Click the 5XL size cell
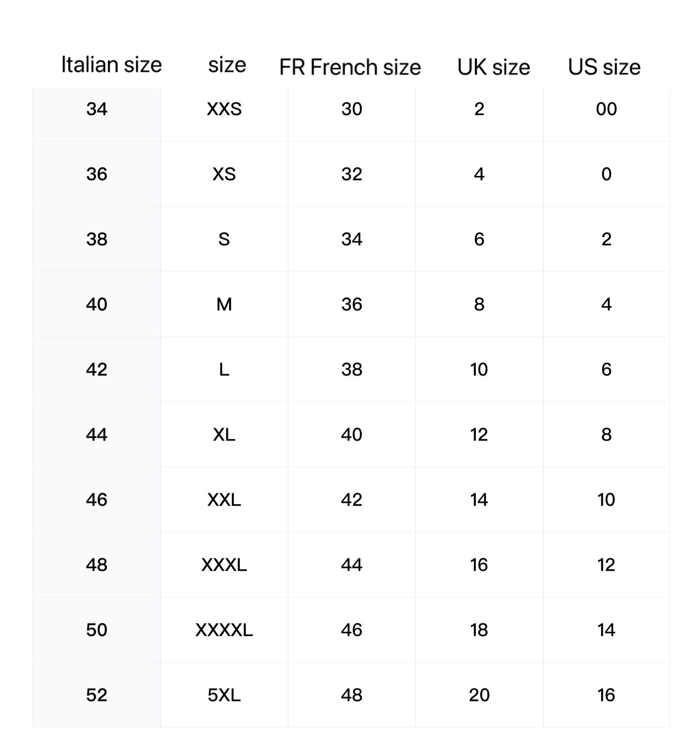The image size is (700, 738). tap(224, 695)
